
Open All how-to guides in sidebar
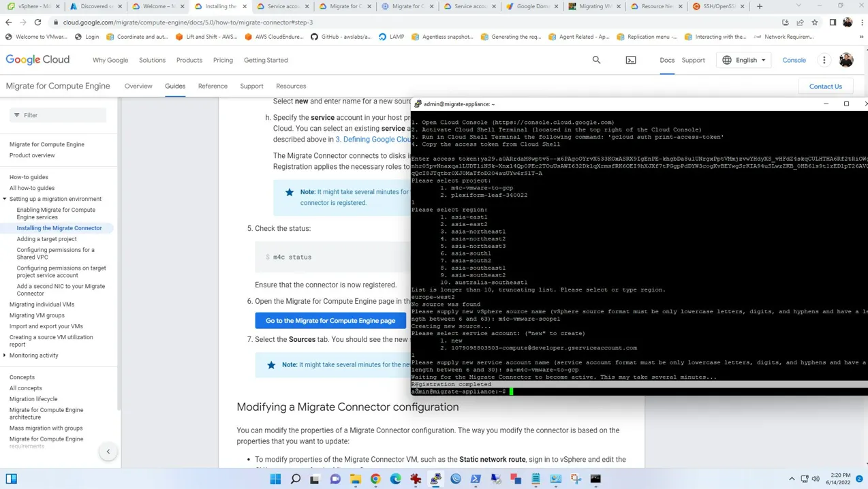click(x=31, y=188)
